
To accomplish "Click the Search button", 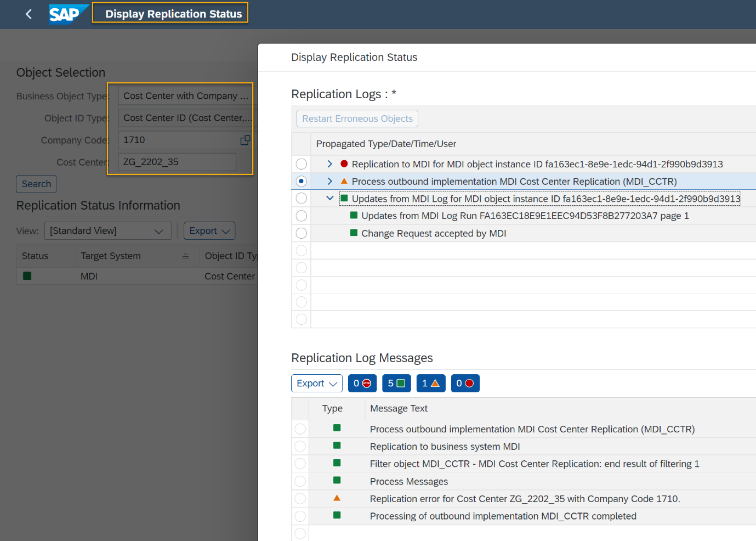I will (36, 184).
